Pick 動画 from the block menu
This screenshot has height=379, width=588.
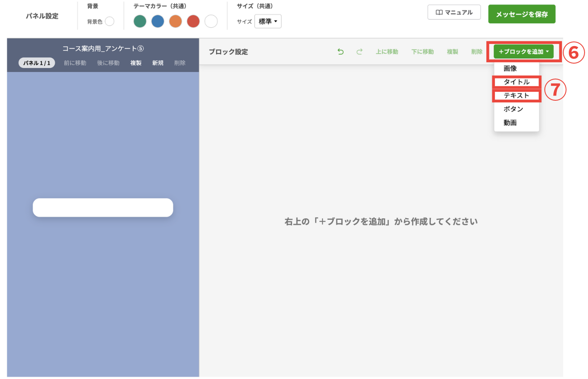pos(510,123)
